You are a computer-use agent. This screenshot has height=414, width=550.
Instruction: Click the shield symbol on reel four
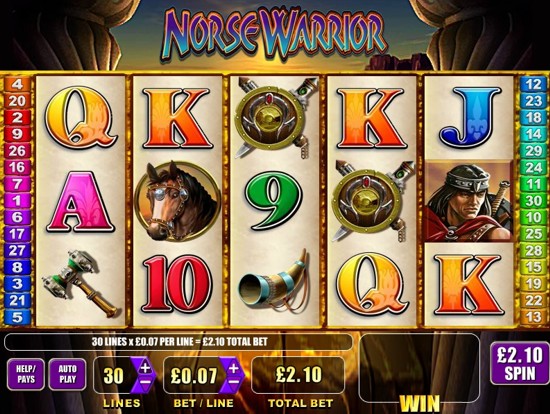tap(373, 201)
